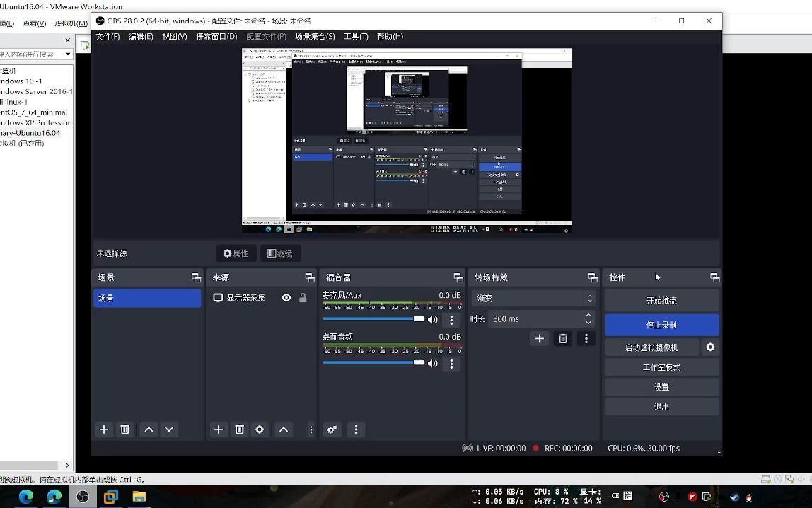Add a new scene with the plus icon

coord(103,429)
